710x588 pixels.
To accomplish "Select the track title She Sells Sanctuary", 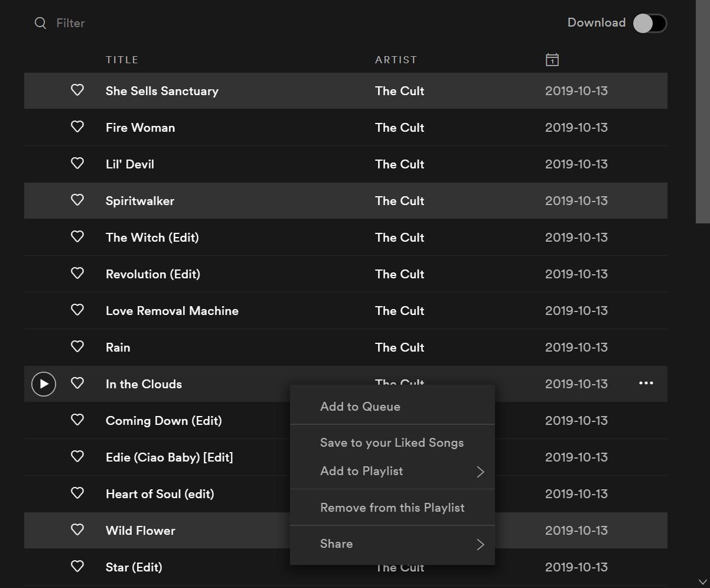I will (x=162, y=91).
